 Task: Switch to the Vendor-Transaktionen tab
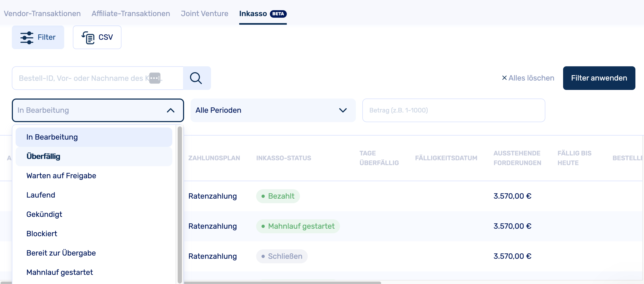tap(42, 14)
